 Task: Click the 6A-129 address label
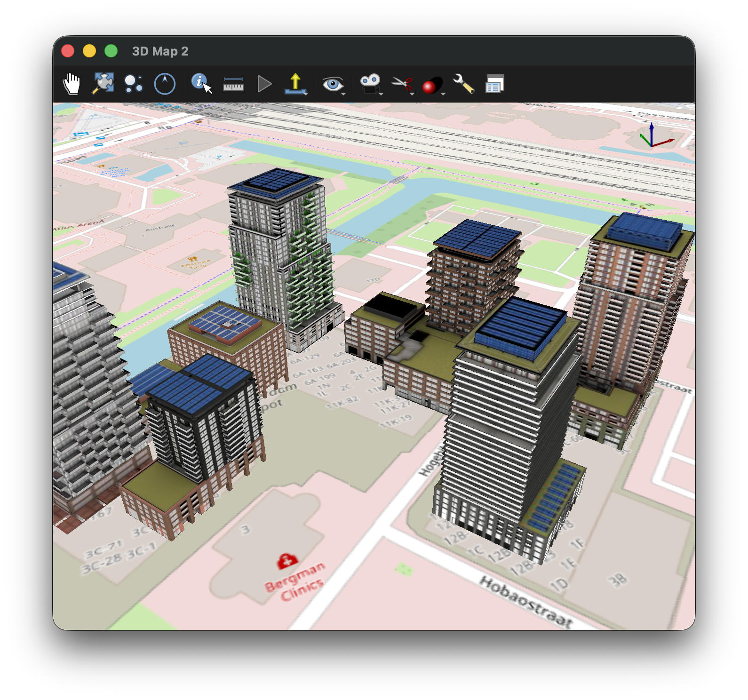point(304,359)
